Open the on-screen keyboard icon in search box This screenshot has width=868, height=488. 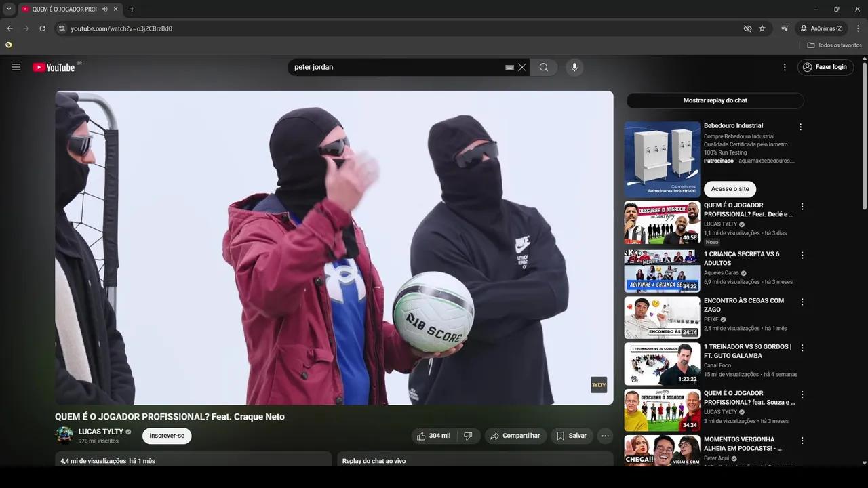pos(509,68)
